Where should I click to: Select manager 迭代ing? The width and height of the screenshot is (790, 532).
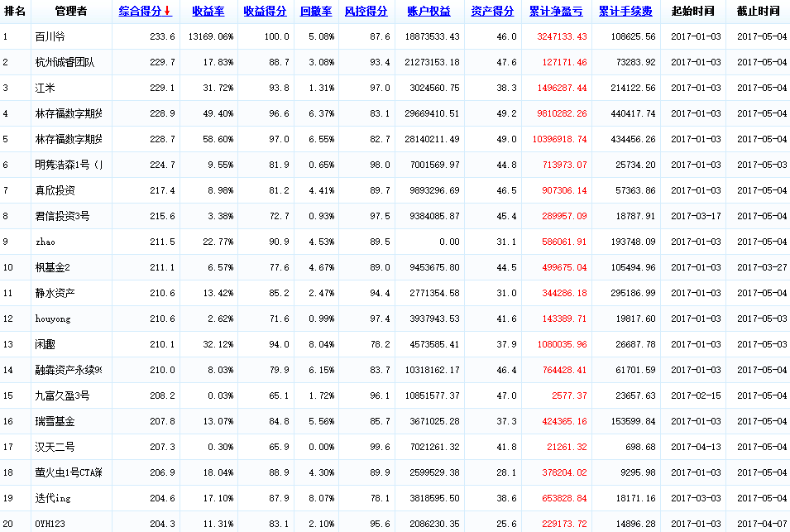(53, 498)
